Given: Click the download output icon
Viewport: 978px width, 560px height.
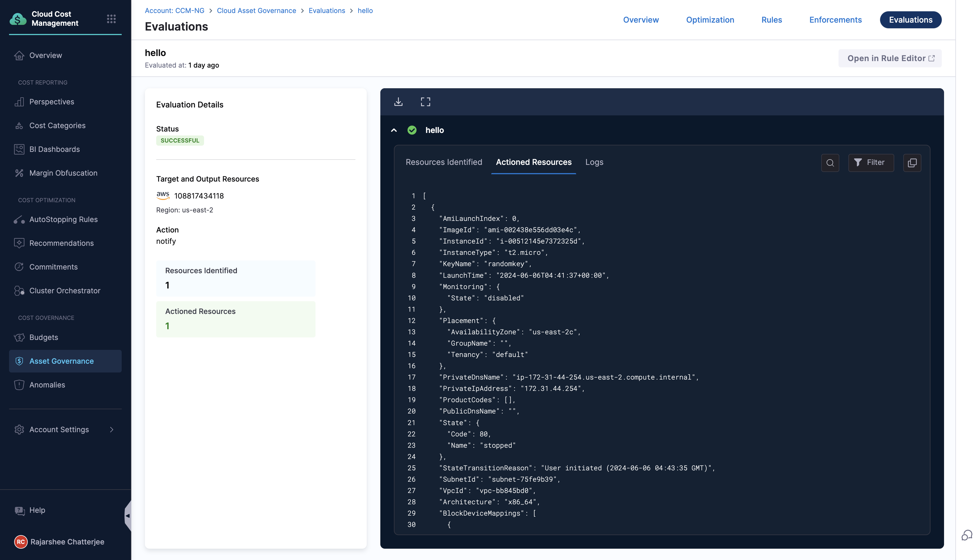Looking at the screenshot, I should coord(398,102).
